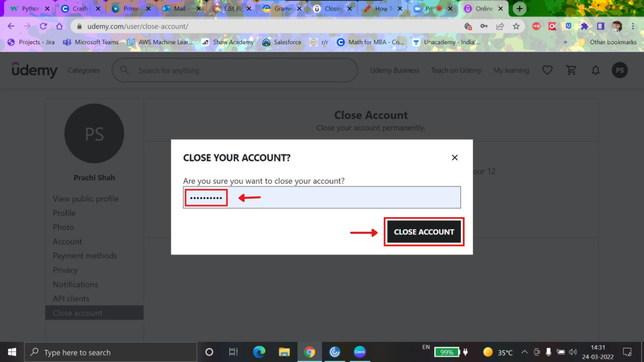Select Close account in sidebar
Viewport: 644px width, 362px height.
[x=77, y=313]
